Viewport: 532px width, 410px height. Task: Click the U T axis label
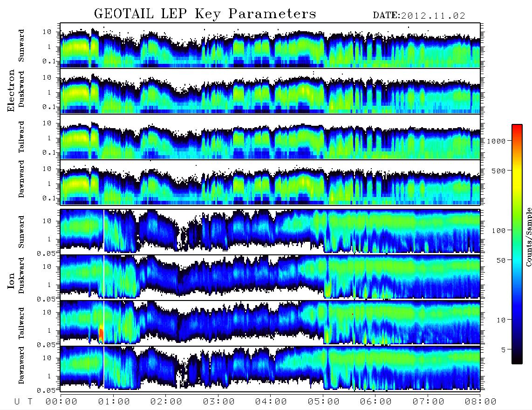23,402
